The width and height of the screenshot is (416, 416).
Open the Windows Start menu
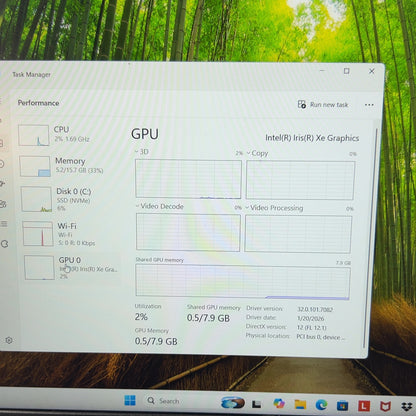click(x=130, y=400)
